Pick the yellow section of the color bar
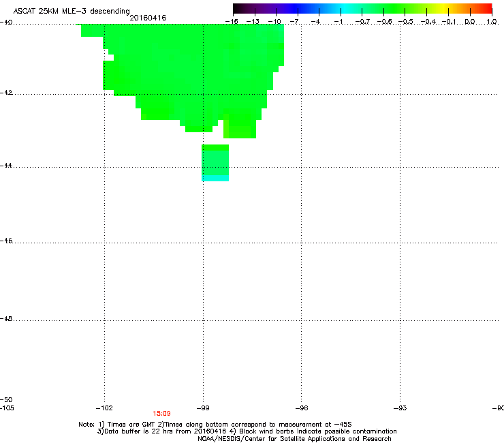Viewport: 504px width, 443px height. click(x=445, y=8)
